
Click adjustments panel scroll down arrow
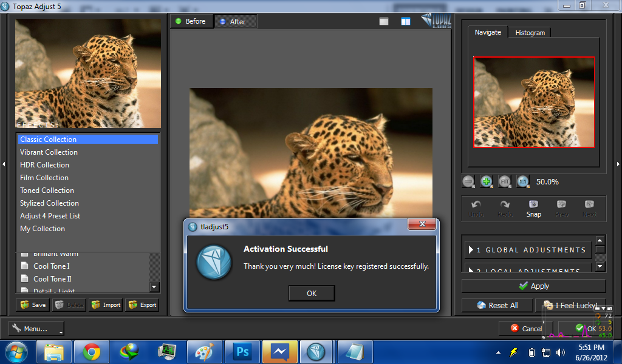click(x=600, y=266)
